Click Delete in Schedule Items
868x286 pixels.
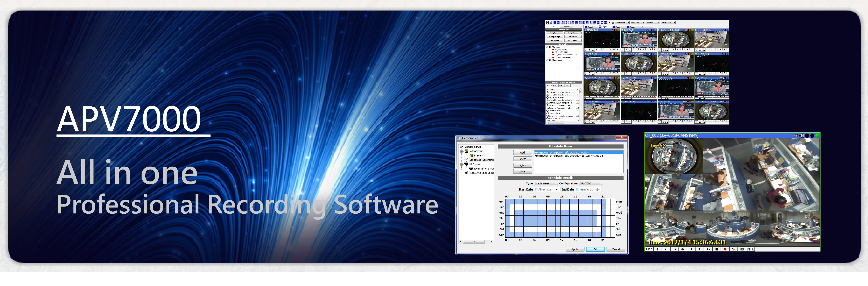(x=523, y=159)
